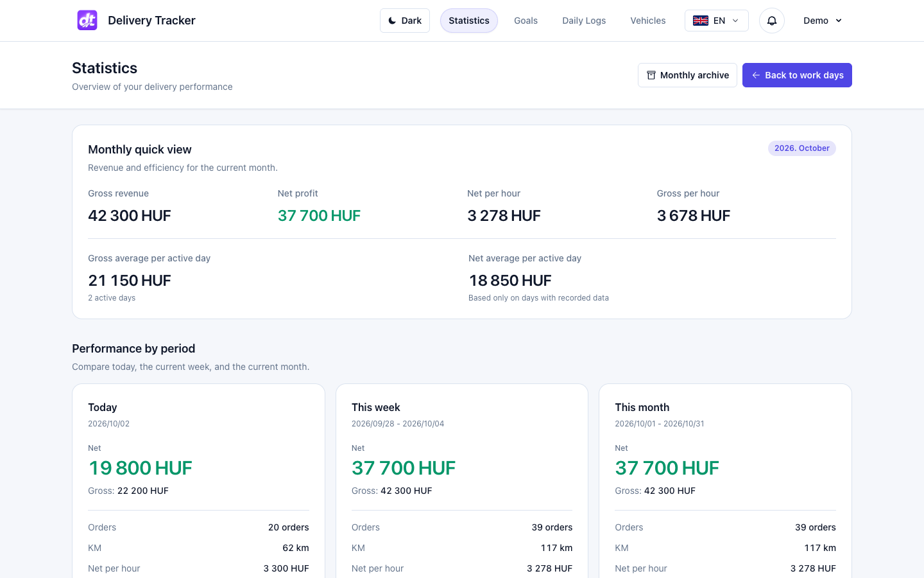Select the Gross revenue value 42 300 HUF
The height and width of the screenshot is (578, 924).
click(x=130, y=216)
